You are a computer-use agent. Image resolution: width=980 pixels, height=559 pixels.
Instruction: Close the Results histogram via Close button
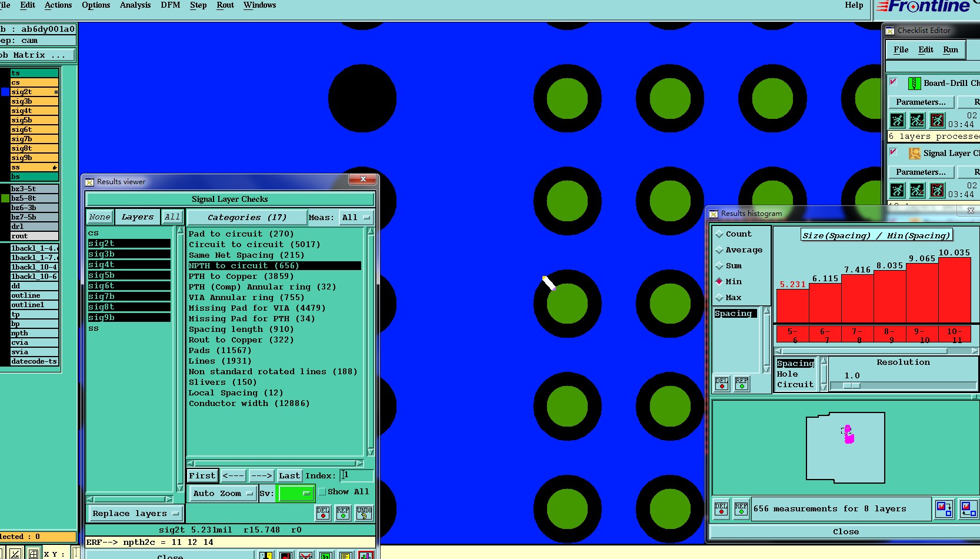pos(846,532)
